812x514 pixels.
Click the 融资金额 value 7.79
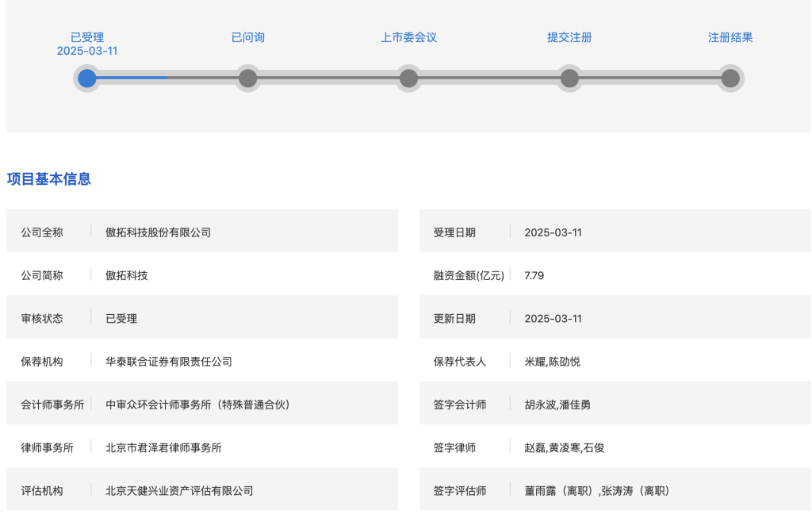click(x=534, y=276)
